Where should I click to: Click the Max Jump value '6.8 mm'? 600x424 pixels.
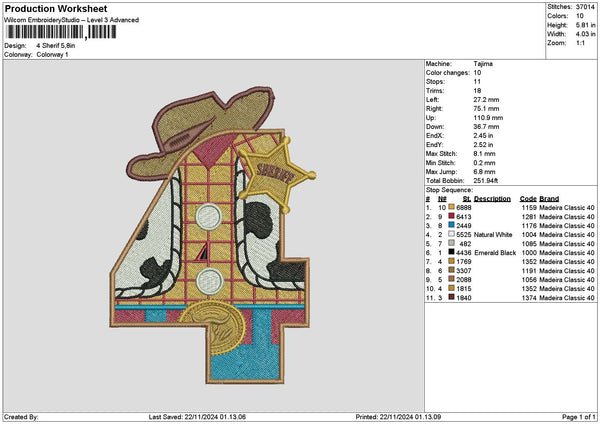tap(484, 172)
